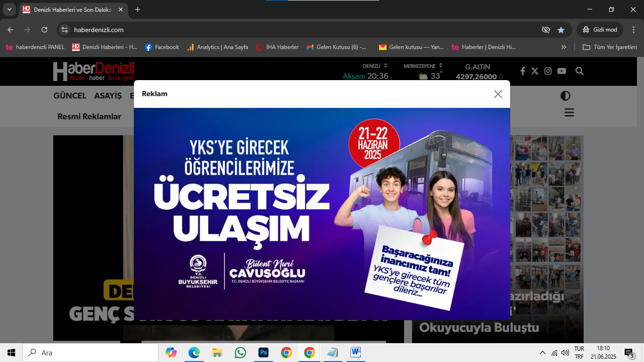Open HaberDenizli X (Twitter) icon

535,71
